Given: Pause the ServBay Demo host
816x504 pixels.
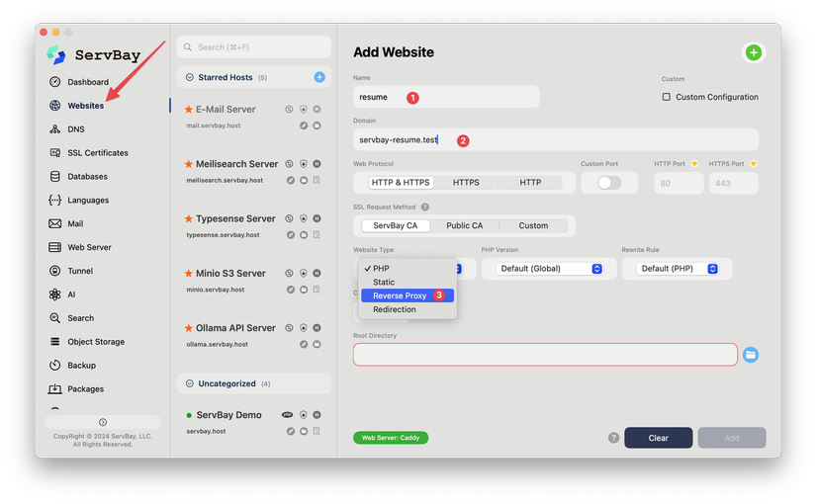Looking at the screenshot, I should [x=317, y=414].
